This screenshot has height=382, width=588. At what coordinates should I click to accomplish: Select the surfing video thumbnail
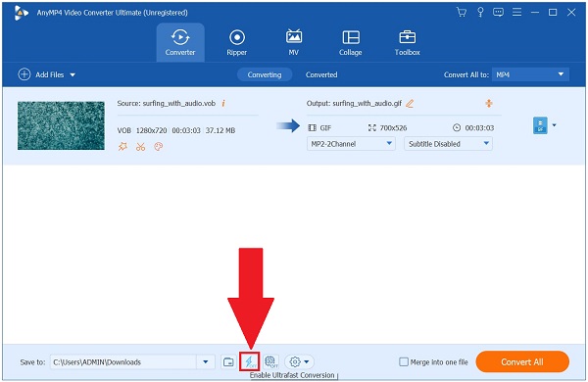pos(61,125)
